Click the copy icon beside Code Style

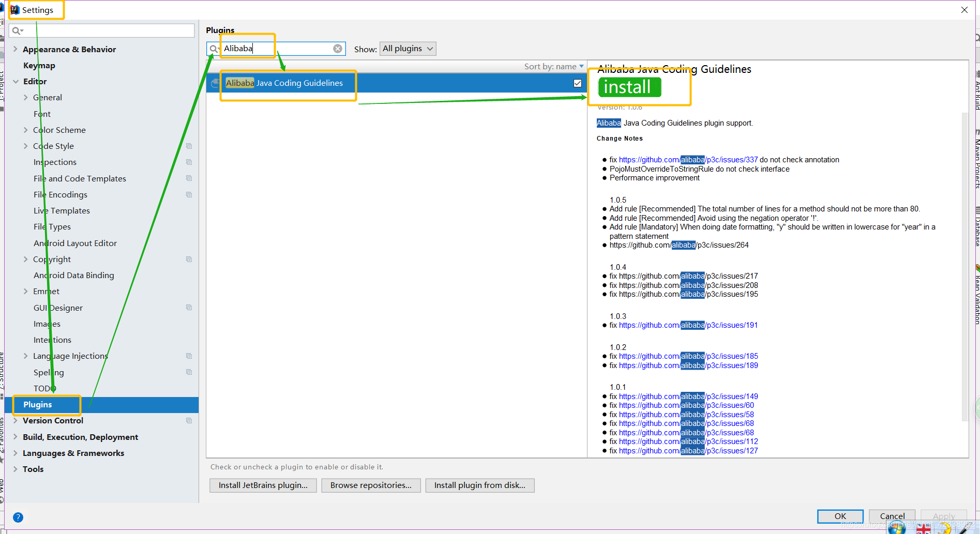click(189, 146)
